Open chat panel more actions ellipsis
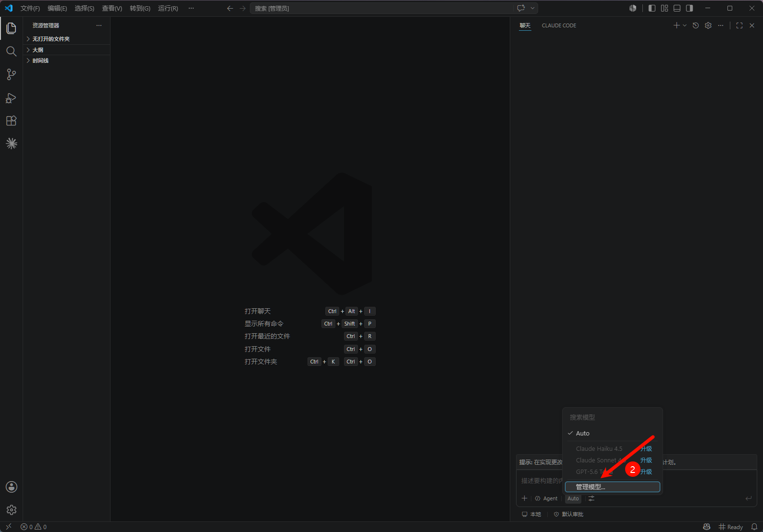This screenshot has width=763, height=532. [721, 25]
